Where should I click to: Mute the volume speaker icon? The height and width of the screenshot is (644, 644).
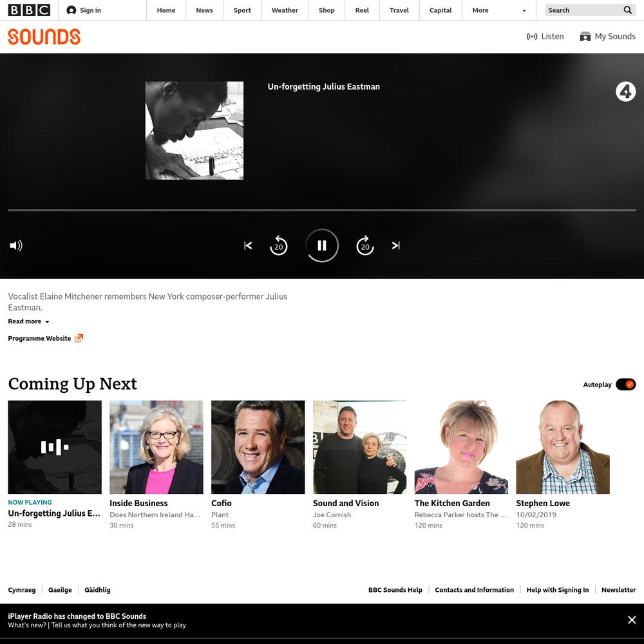pos(16,245)
